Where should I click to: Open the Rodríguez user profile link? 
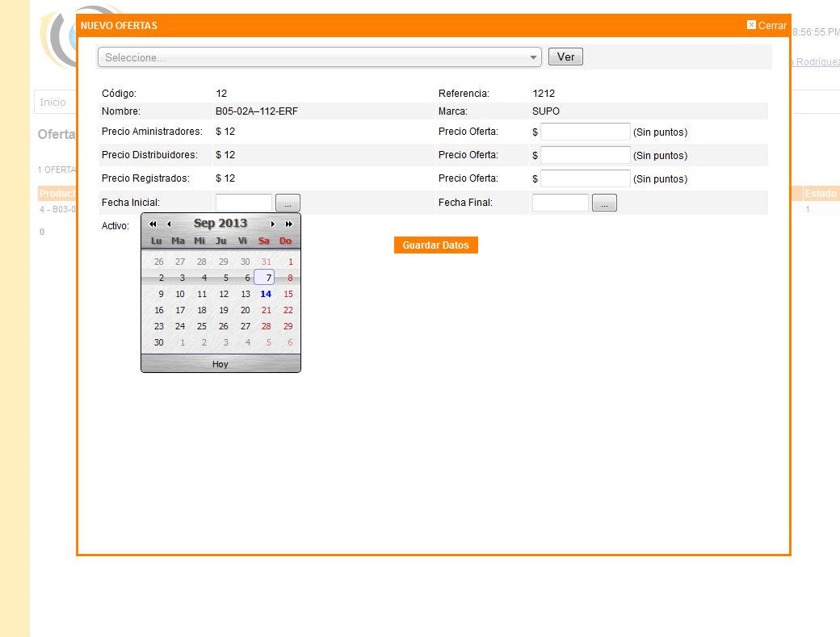(816, 62)
